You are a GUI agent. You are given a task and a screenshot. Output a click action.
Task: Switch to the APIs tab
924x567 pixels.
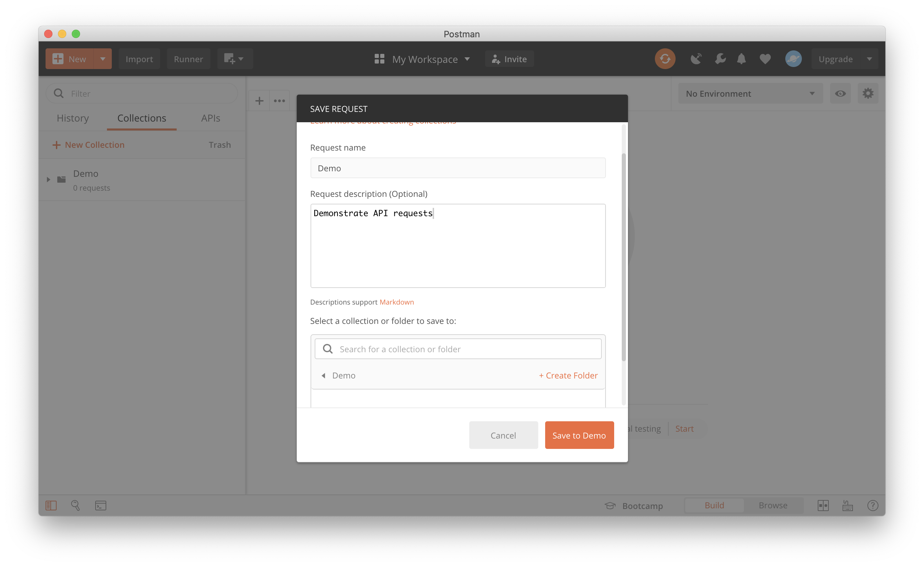click(x=210, y=118)
